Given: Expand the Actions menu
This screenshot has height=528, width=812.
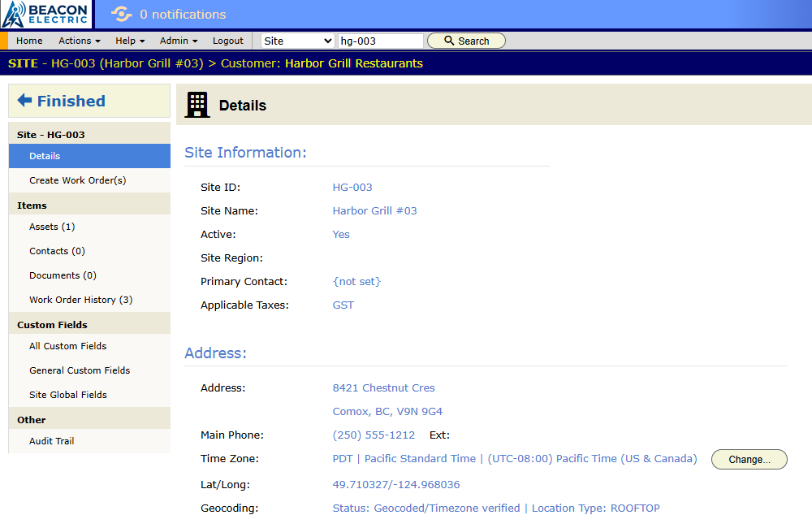Looking at the screenshot, I should (x=80, y=41).
